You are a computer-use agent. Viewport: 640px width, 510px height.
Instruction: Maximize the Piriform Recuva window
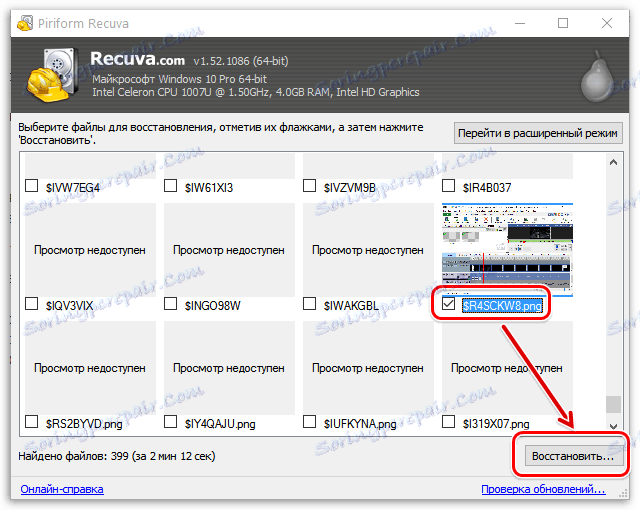pyautogui.click(x=563, y=23)
